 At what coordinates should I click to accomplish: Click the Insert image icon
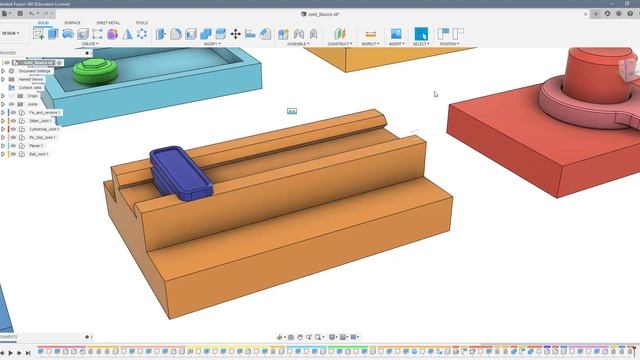pos(396,34)
